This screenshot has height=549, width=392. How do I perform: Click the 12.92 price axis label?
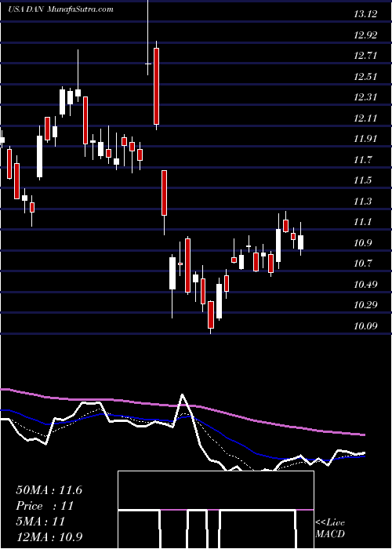[x=365, y=35]
